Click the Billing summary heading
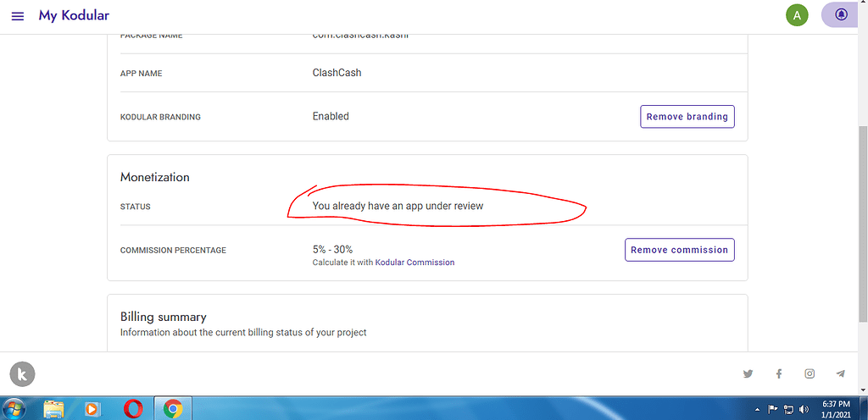 click(164, 317)
